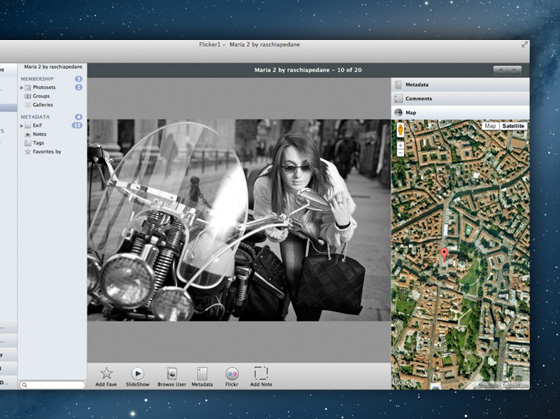This screenshot has width=560, height=419.
Task: Click the Metadata toolbar icon at the bottom
Action: [202, 374]
